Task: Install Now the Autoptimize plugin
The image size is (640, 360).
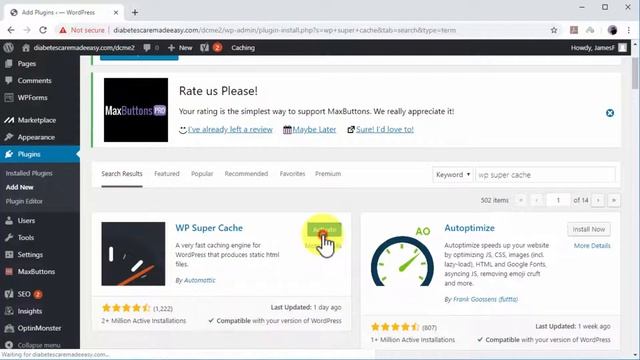Action: [x=589, y=229]
